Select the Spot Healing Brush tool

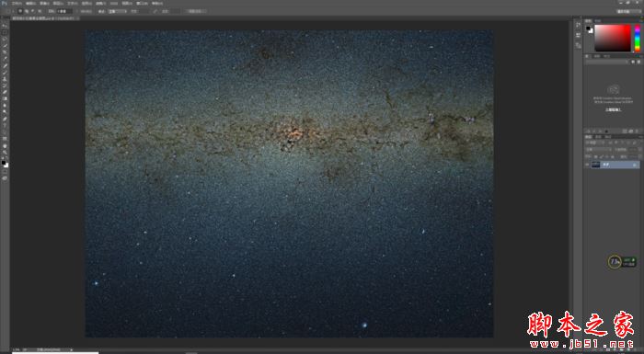5,65
